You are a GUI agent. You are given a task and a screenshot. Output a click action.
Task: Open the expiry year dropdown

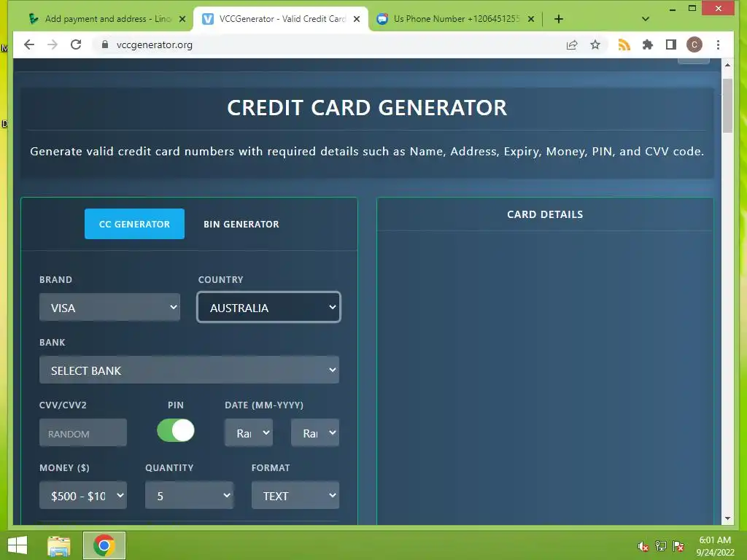[315, 433]
